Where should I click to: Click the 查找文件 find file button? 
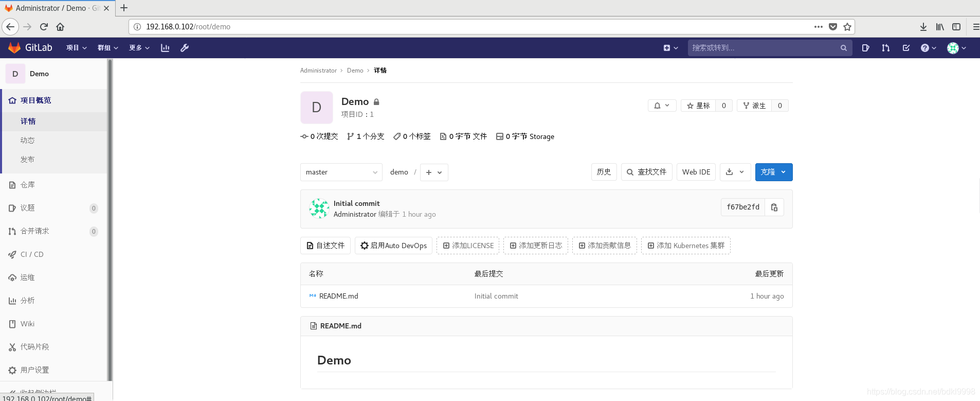coord(647,172)
